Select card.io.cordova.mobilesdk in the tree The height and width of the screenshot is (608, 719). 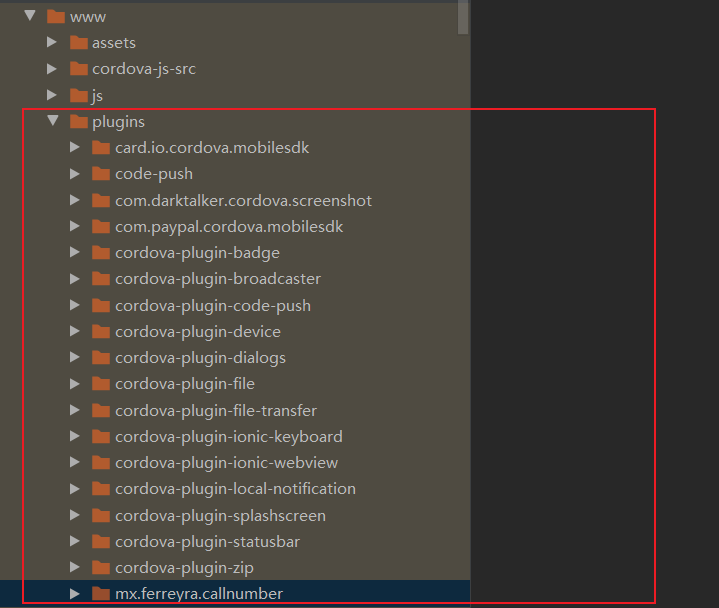tap(212, 148)
